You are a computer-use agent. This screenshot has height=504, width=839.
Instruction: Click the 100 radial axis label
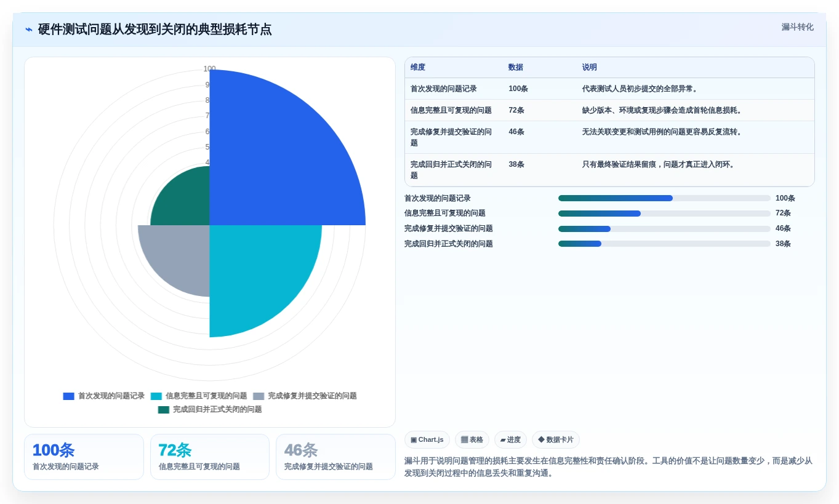[x=209, y=69]
